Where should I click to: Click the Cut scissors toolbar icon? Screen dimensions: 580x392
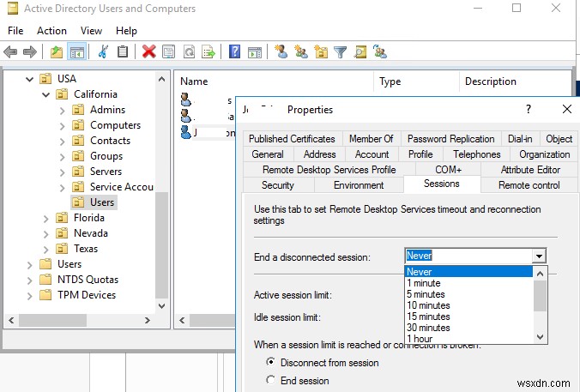coord(103,51)
